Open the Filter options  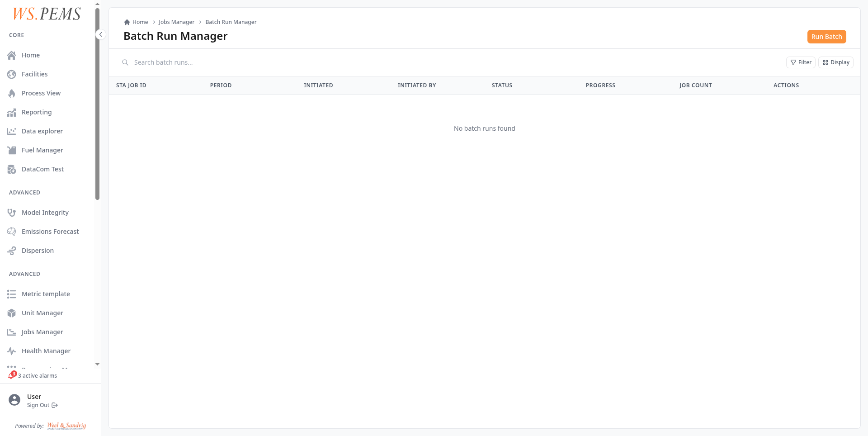tap(801, 62)
